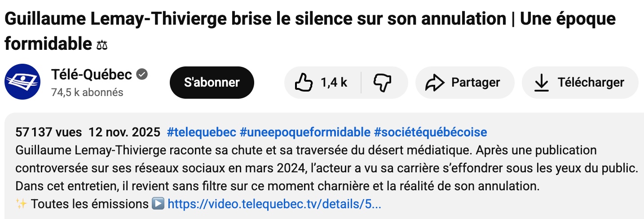Select the #sociétéquébécoise hashtag
The image size is (644, 219).
coord(430,132)
